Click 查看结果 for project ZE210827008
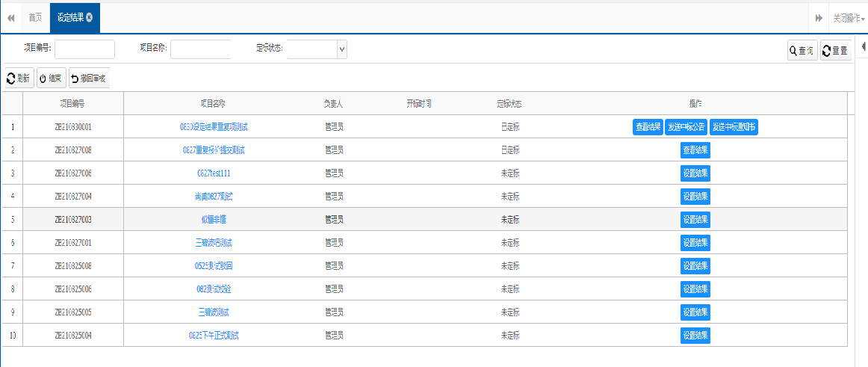Image resolution: width=868 pixels, height=367 pixels. tap(695, 150)
